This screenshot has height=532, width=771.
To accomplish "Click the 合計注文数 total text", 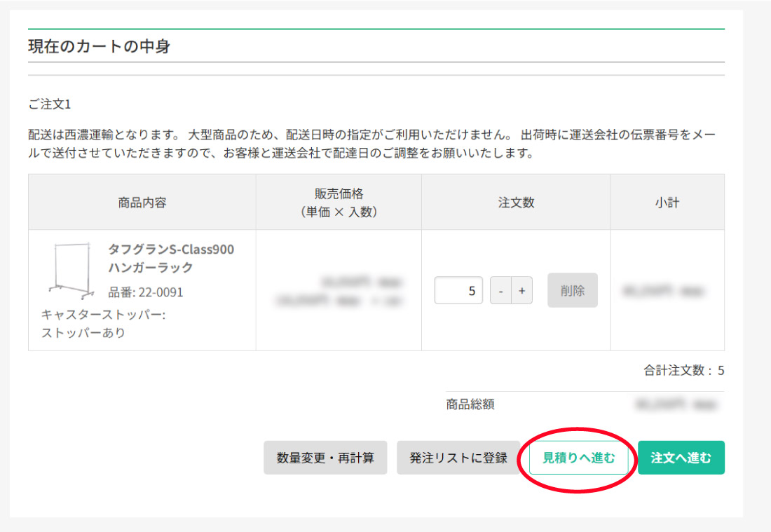I will point(683,371).
